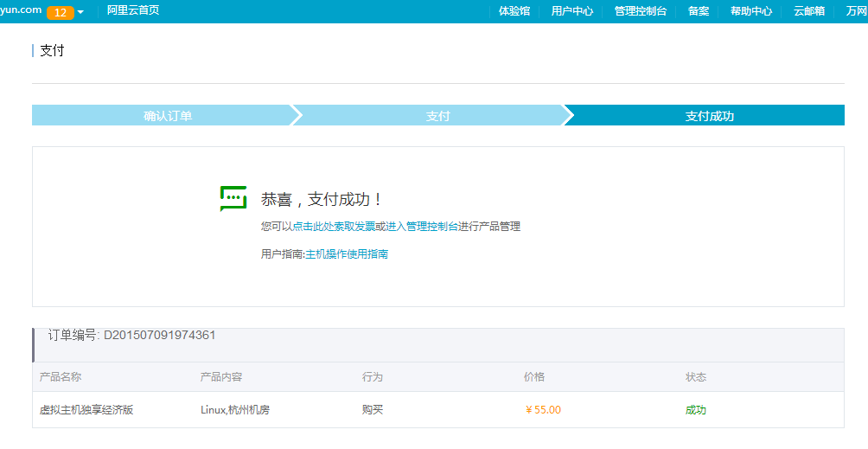Select the 虚拟主机独享经济版 product row
The width and height of the screenshot is (868, 449).
click(86, 410)
